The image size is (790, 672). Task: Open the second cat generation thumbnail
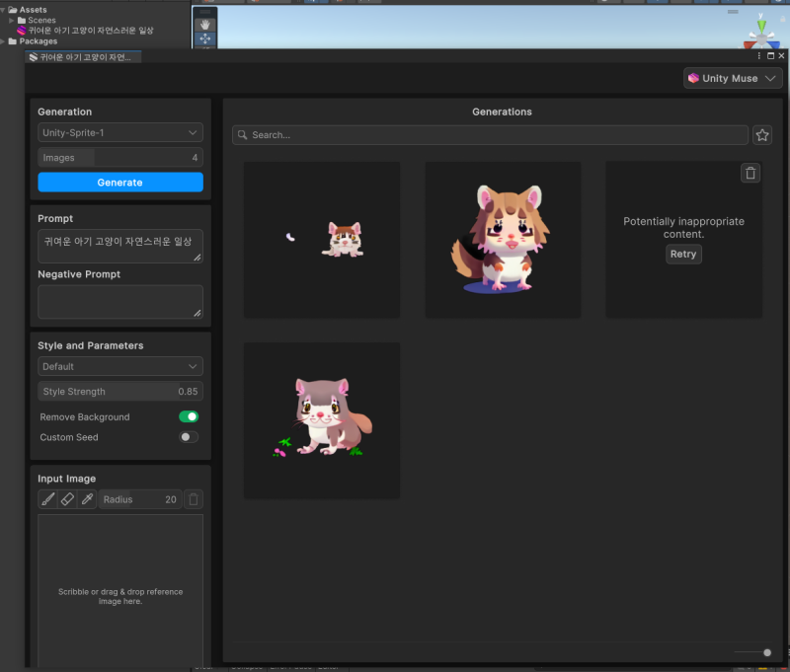coord(503,239)
